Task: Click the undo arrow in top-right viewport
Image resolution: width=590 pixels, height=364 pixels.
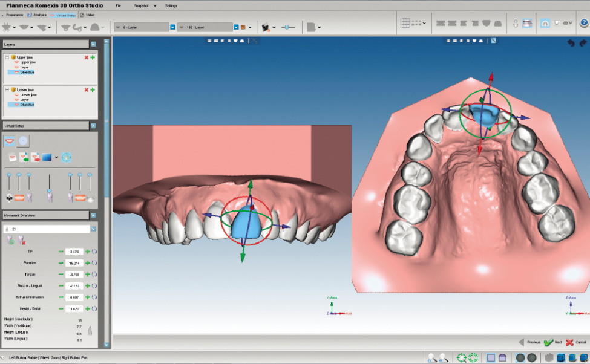Action: (x=571, y=43)
